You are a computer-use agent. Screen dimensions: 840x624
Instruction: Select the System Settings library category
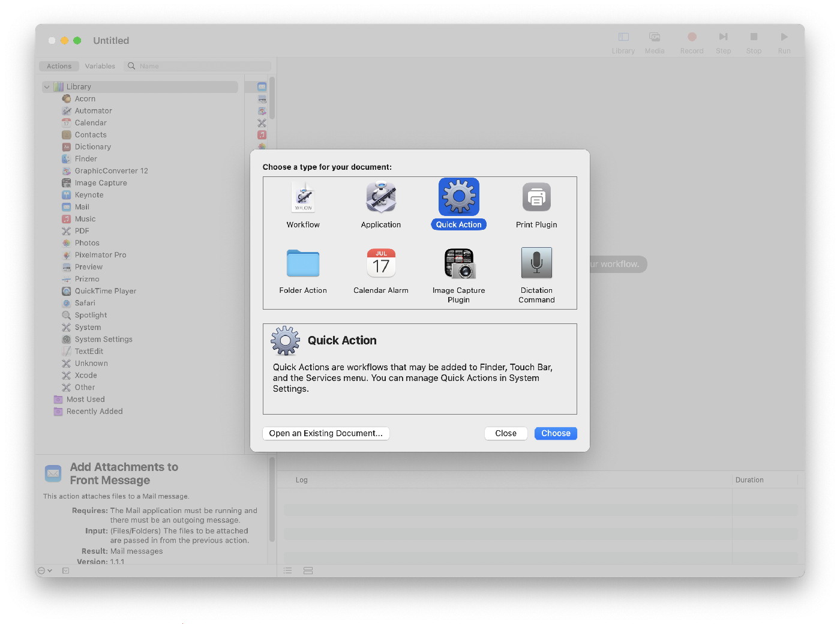103,340
